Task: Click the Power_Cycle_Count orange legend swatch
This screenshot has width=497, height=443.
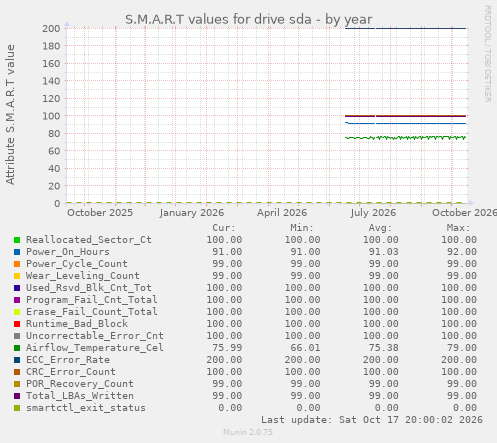Action: (x=17, y=264)
